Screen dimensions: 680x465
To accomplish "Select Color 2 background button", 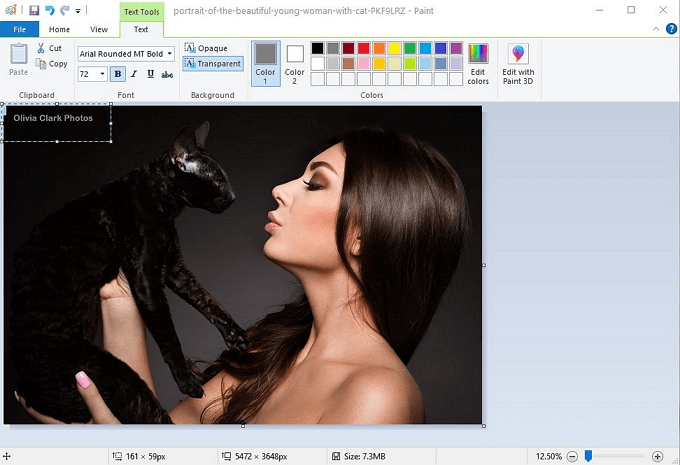I will tap(294, 64).
